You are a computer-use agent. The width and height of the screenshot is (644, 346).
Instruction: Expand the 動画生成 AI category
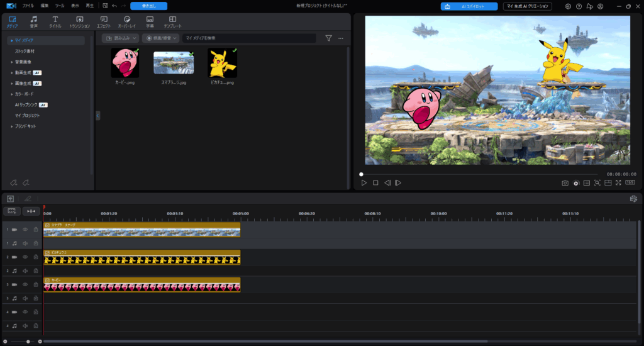11,73
